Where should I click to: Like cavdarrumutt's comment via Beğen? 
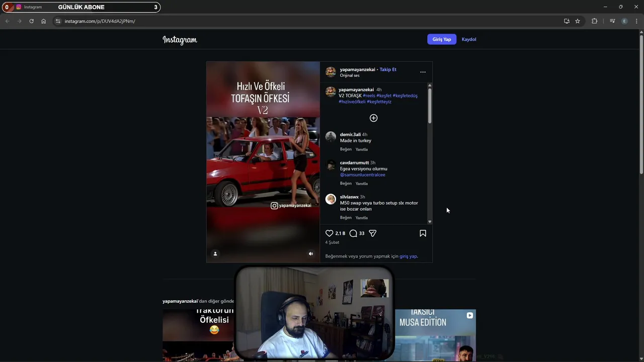pos(346,184)
